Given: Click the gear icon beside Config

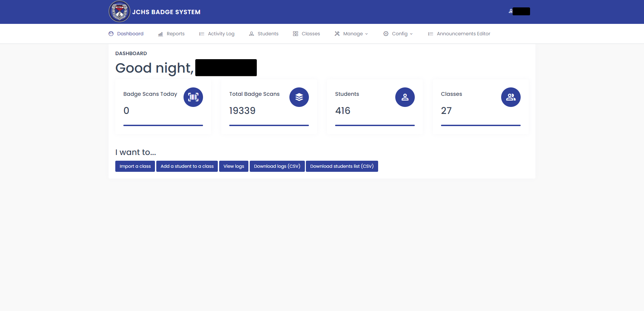Looking at the screenshot, I should point(386,34).
